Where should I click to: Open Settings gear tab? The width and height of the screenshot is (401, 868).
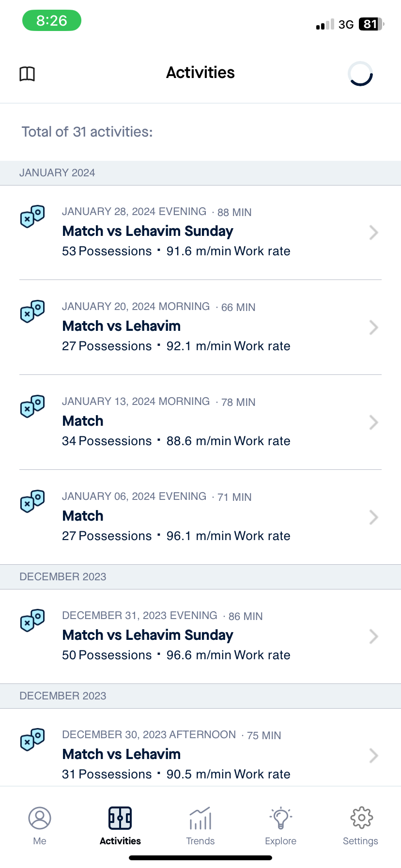(x=361, y=826)
